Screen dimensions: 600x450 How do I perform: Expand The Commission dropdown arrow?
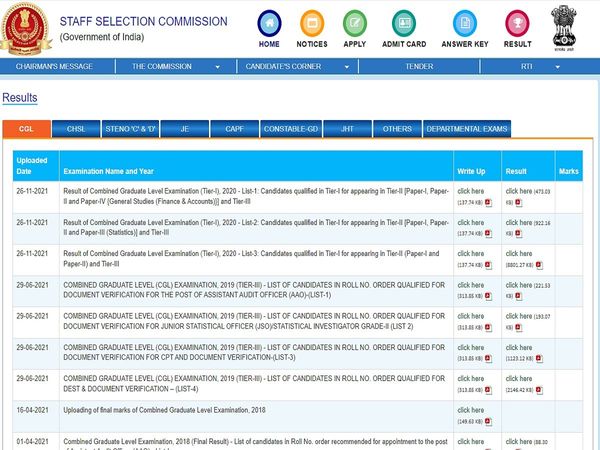pos(217,67)
